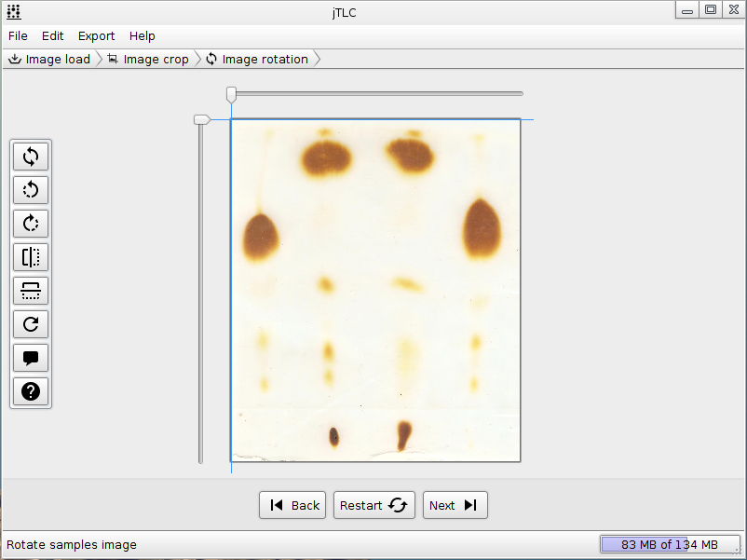Rotate image clockwise with dotted arrow icon

(x=31, y=224)
